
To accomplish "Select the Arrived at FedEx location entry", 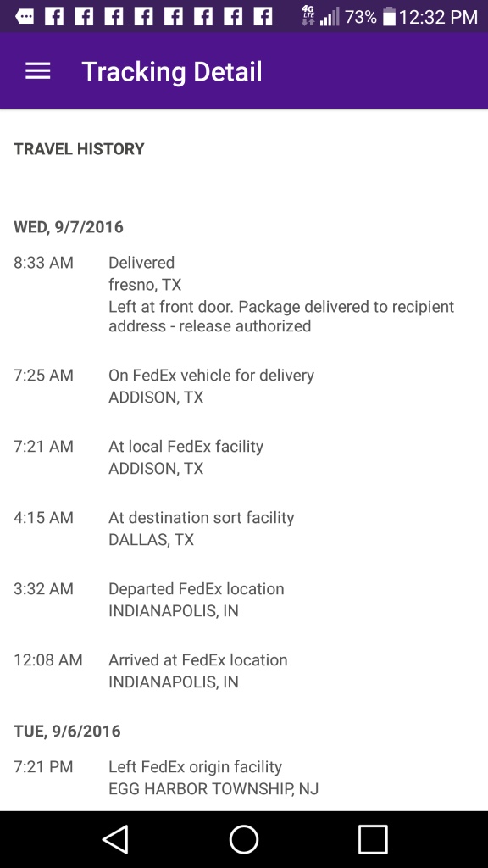I will [244, 671].
